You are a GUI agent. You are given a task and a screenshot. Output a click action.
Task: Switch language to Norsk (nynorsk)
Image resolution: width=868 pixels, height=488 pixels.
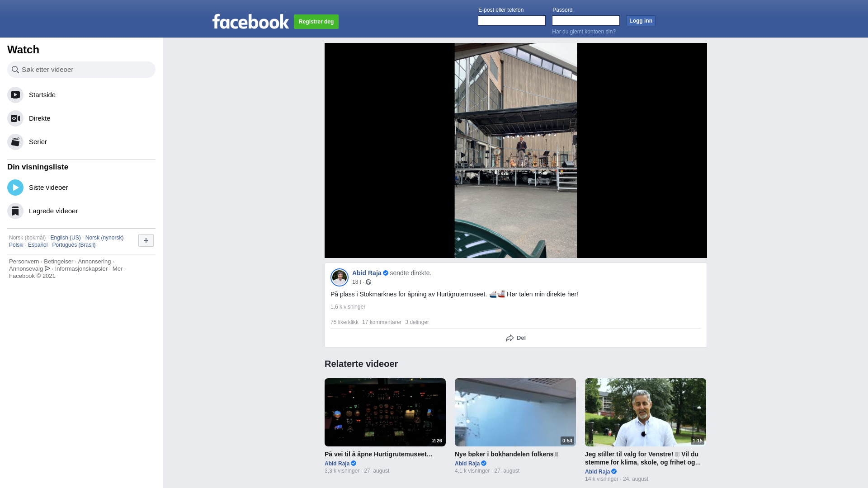point(104,238)
